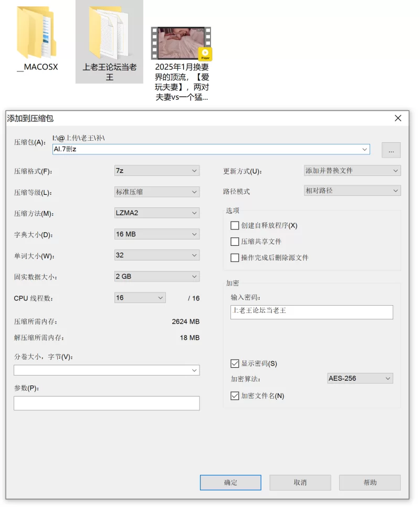Click the path text I:\@上传\老王\补\
Viewport: 420px width, 511px height.
[79, 138]
